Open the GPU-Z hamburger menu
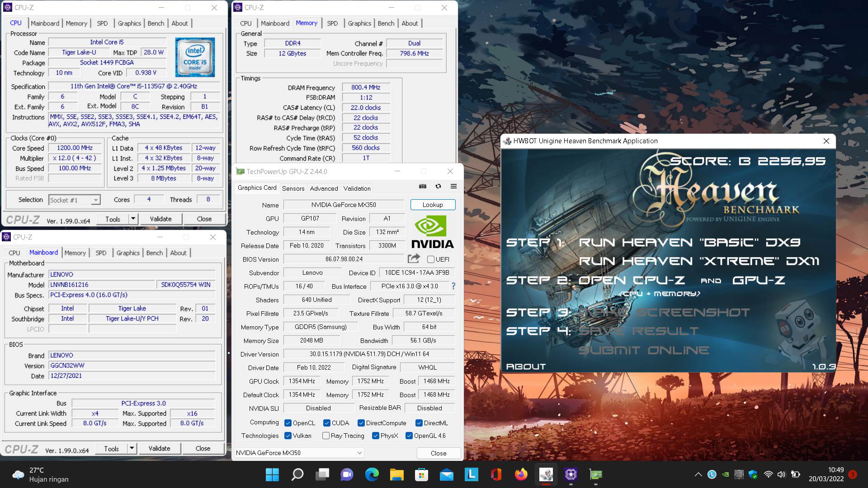868x488 pixels. point(453,186)
